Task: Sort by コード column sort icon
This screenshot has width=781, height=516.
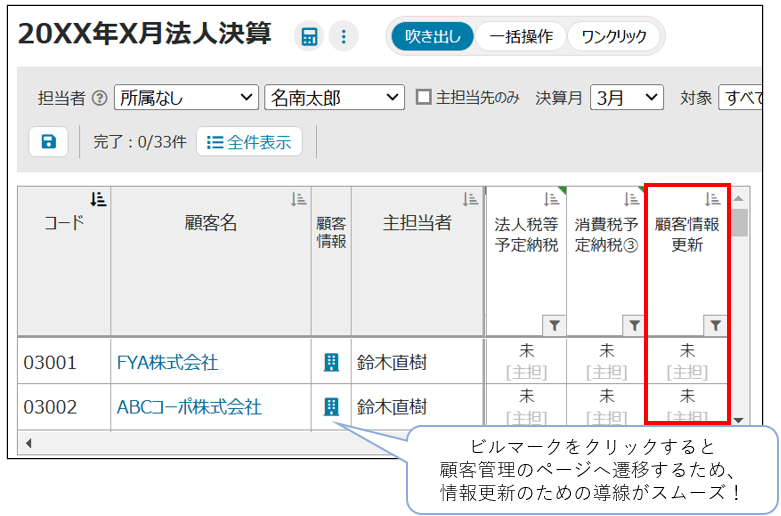Action: pyautogui.click(x=98, y=199)
